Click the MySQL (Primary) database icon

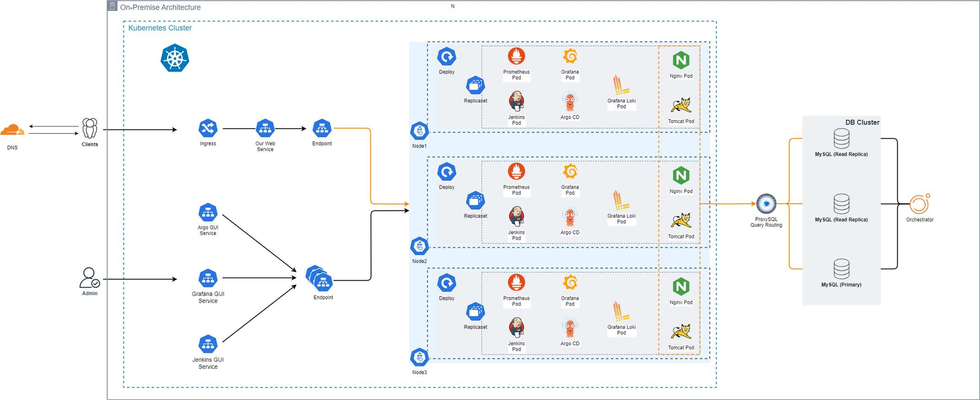[841, 269]
